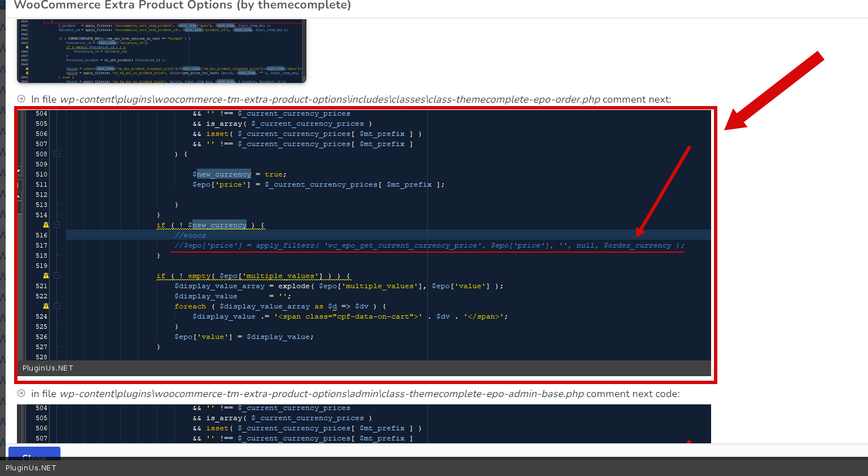Click the large red arrow pointing at the code
868x476 pixels.
tap(774, 91)
